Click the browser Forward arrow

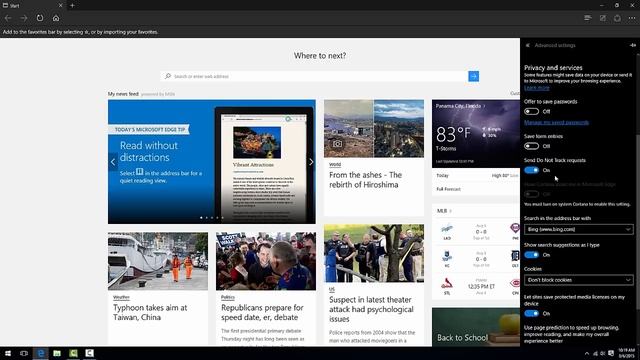click(24, 18)
